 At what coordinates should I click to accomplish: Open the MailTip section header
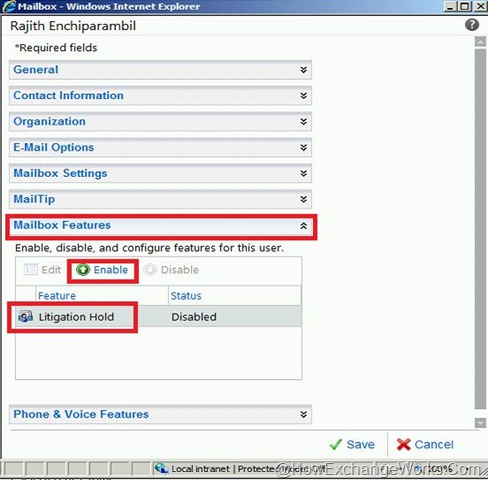click(x=160, y=199)
